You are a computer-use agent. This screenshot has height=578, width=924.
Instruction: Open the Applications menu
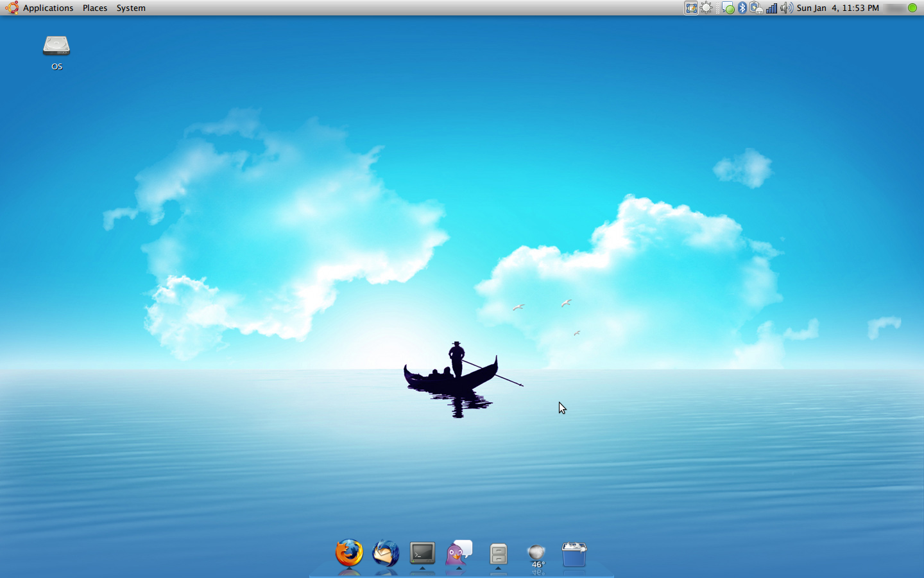click(47, 8)
